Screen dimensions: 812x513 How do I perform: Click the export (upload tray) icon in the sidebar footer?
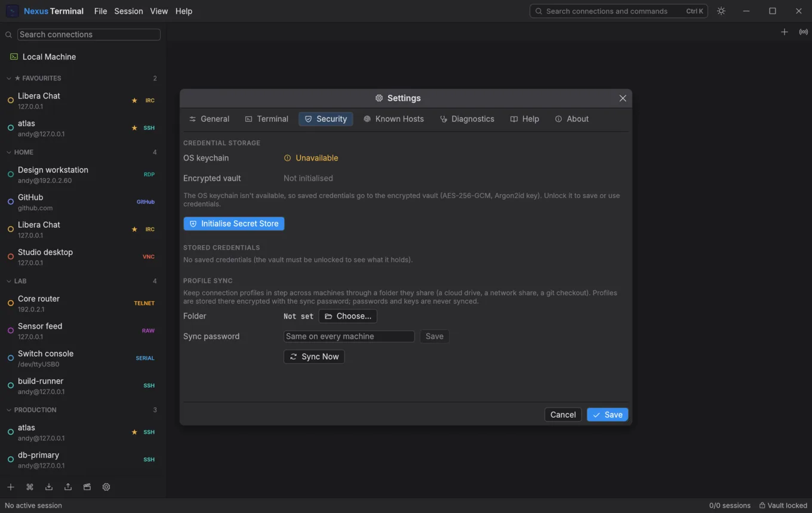tap(68, 487)
